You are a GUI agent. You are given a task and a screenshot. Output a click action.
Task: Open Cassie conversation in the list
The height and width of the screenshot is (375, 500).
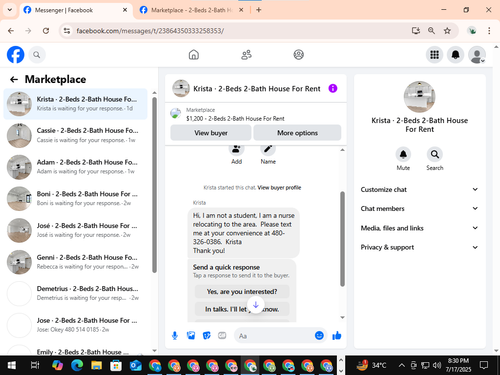(x=75, y=135)
